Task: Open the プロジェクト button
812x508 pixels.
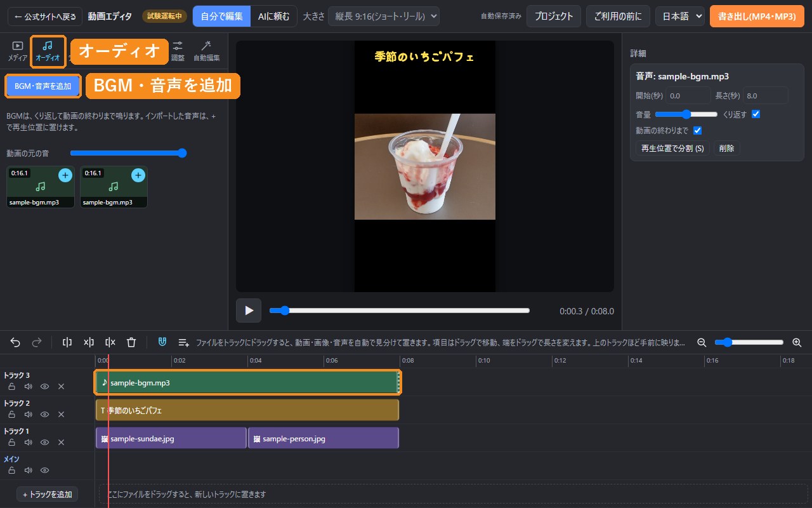Action: click(554, 17)
